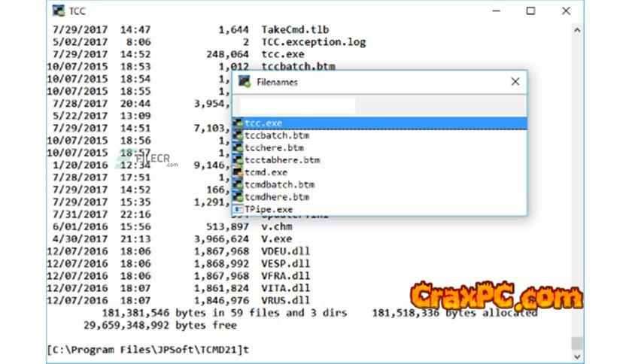Image resolution: width=629 pixels, height=364 pixels.
Task: Click the tcctabhere.btm file icon
Action: pos(239,160)
